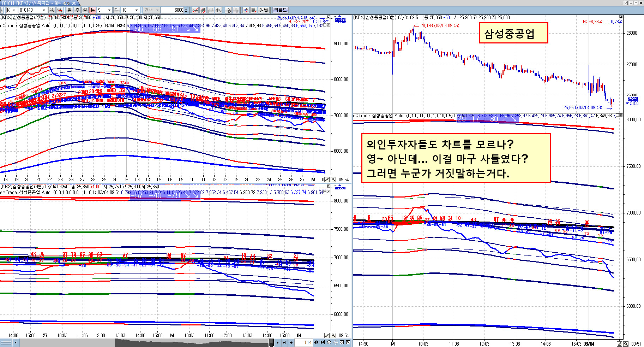Viewport: 644px width, 347px height.
Task: Click the expand bars diamond icon
Action: tap(316, 342)
